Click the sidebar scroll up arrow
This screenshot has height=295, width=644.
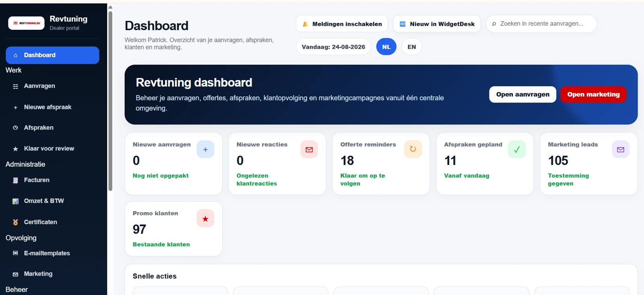(x=110, y=7)
